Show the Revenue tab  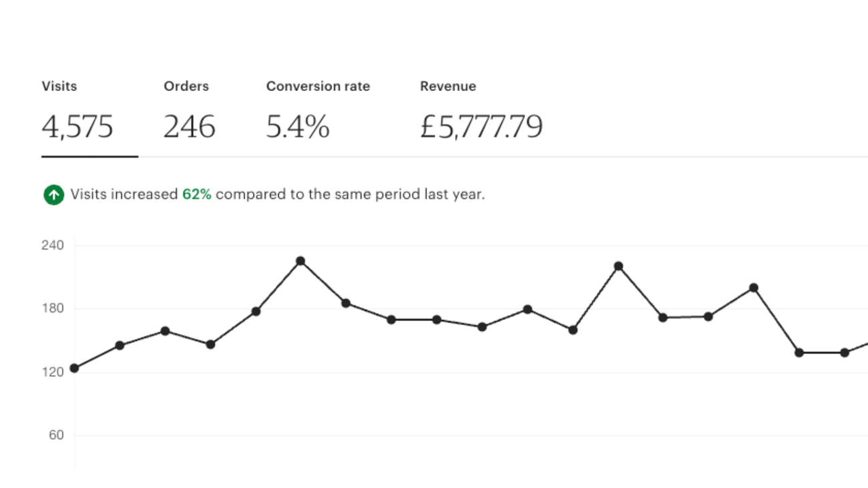[x=448, y=86]
